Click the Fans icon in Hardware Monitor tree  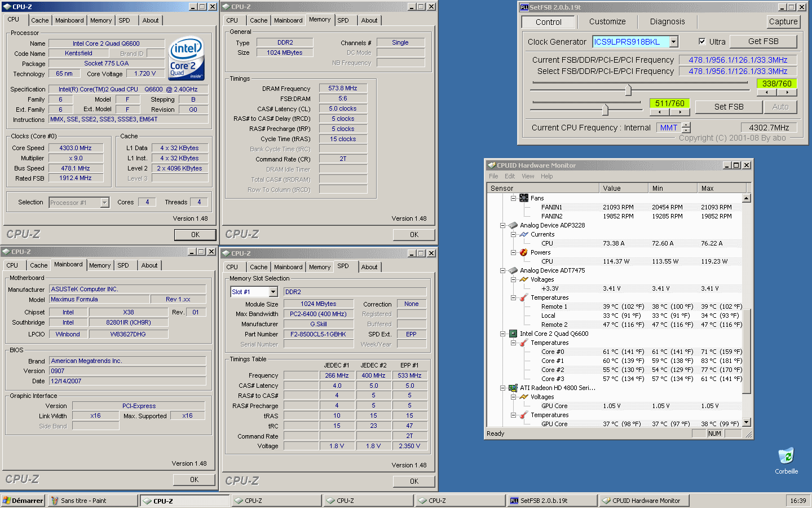524,198
